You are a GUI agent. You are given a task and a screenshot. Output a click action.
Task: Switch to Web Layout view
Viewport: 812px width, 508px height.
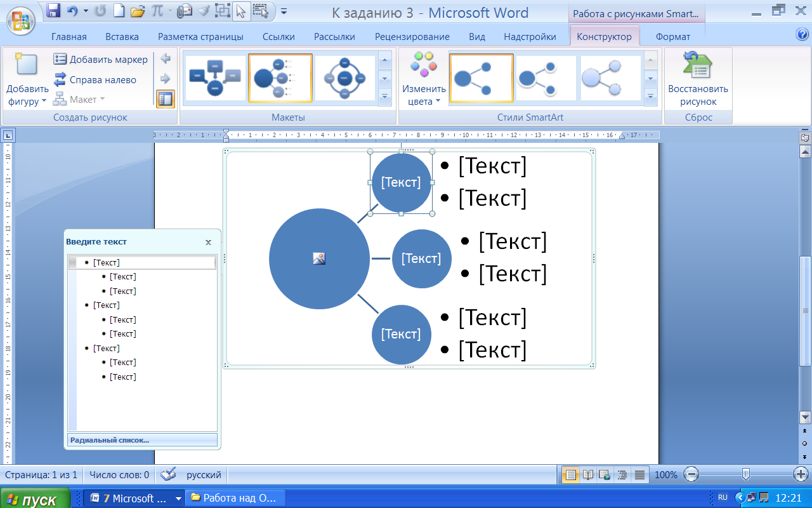point(605,474)
